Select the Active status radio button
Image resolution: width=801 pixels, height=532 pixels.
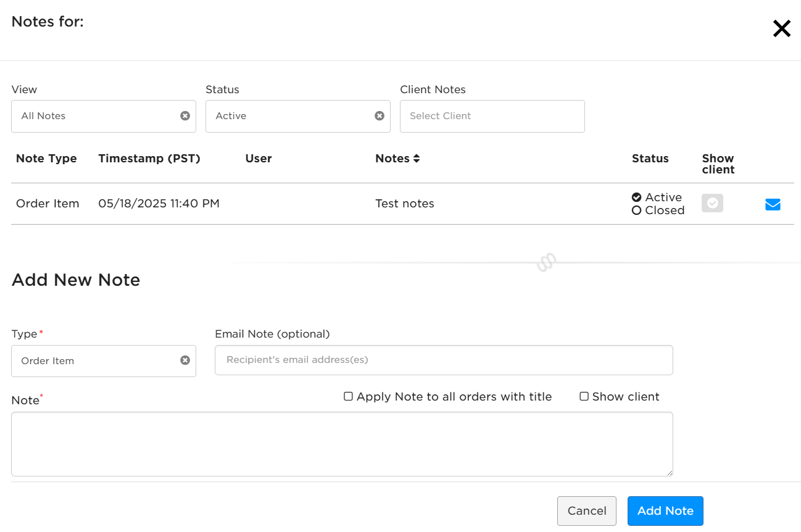[x=637, y=197]
